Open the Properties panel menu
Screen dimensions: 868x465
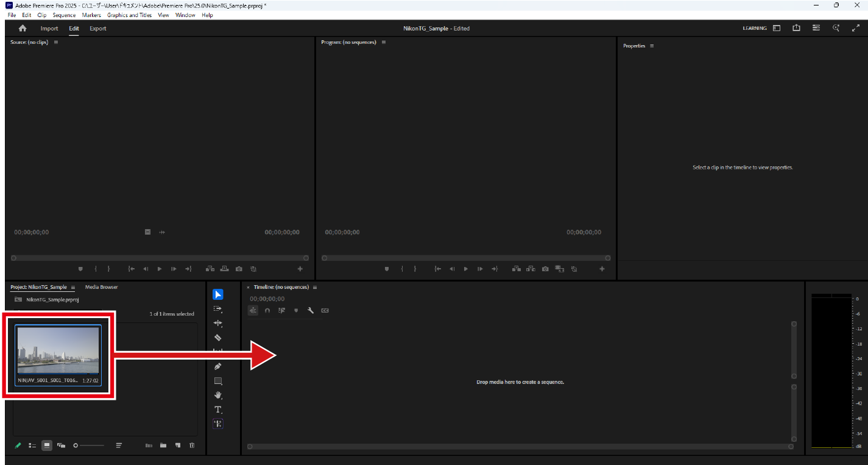pos(652,46)
